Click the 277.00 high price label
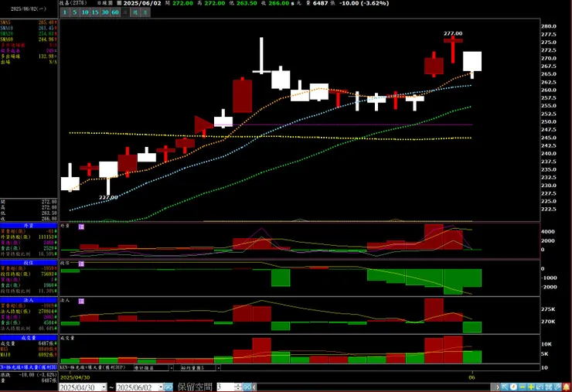This screenshot has width=572, height=392. 453,33
